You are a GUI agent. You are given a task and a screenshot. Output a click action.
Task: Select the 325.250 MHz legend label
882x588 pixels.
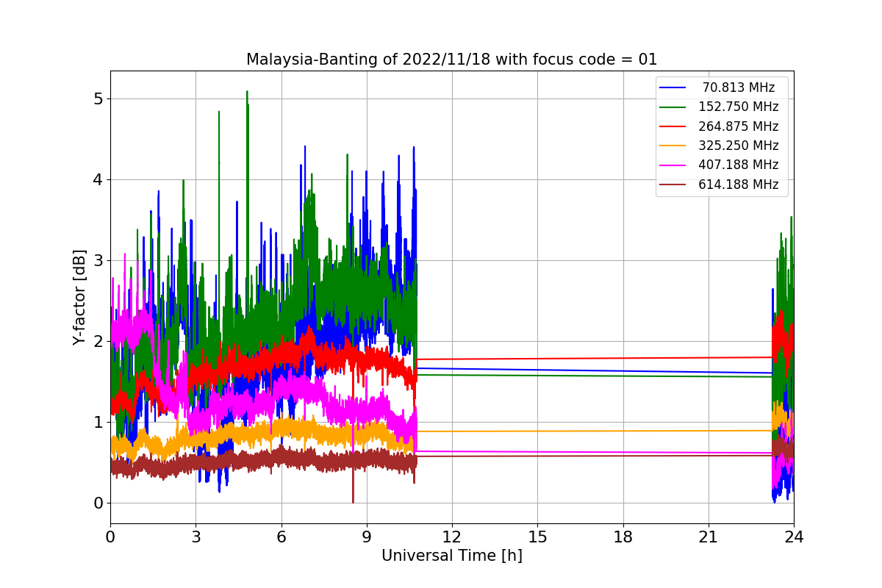click(x=739, y=146)
